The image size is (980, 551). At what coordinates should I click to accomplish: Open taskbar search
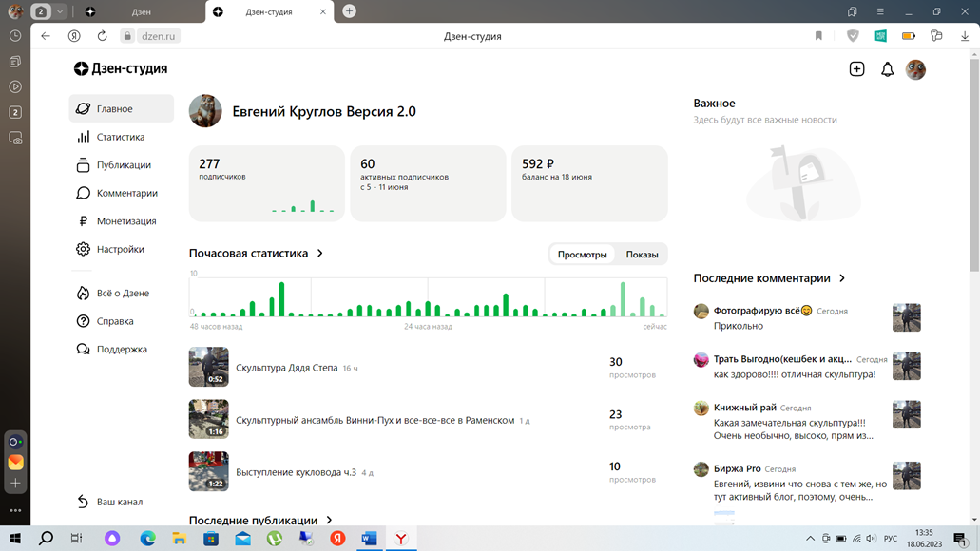tap(46, 538)
